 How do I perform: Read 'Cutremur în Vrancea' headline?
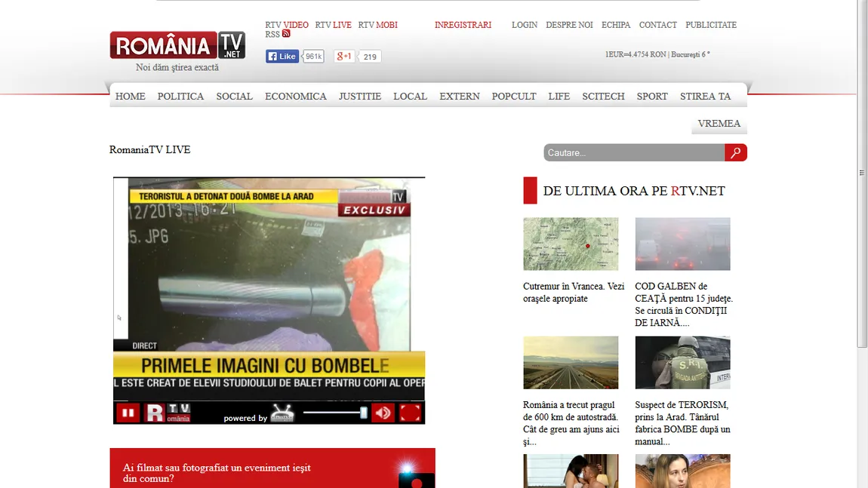574,292
